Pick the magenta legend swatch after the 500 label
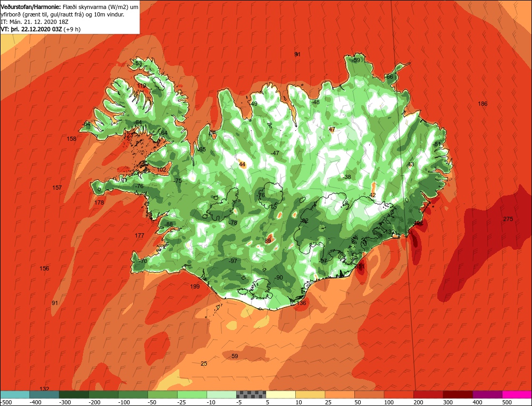Screen dimensions: 532x406 click(517, 394)
